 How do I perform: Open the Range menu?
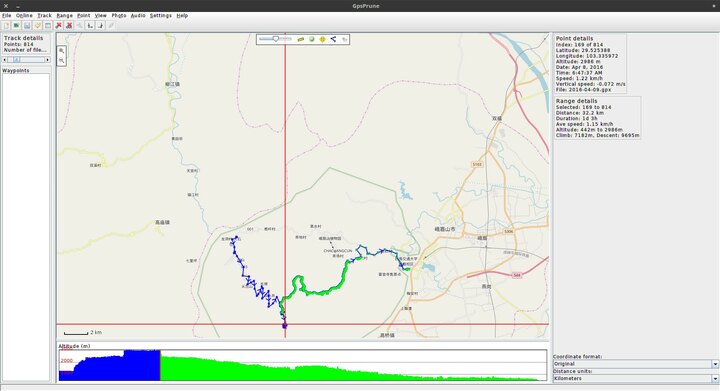(x=64, y=16)
